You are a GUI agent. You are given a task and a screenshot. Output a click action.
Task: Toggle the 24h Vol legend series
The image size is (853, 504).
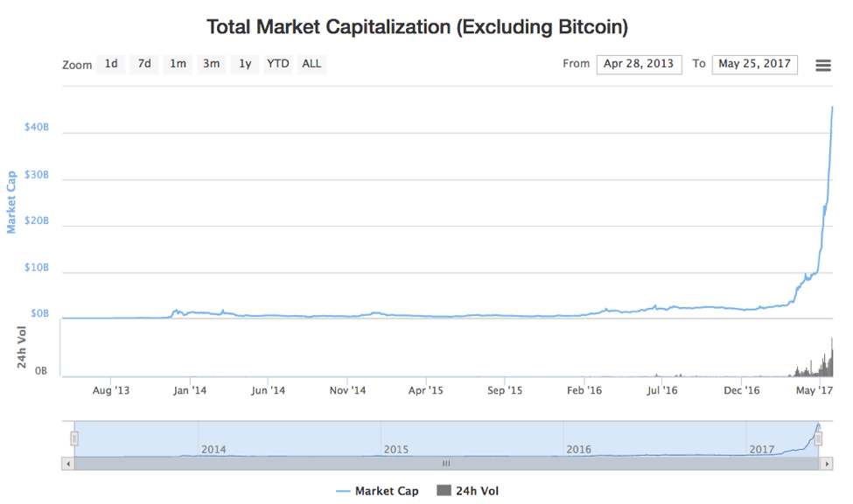[467, 491]
